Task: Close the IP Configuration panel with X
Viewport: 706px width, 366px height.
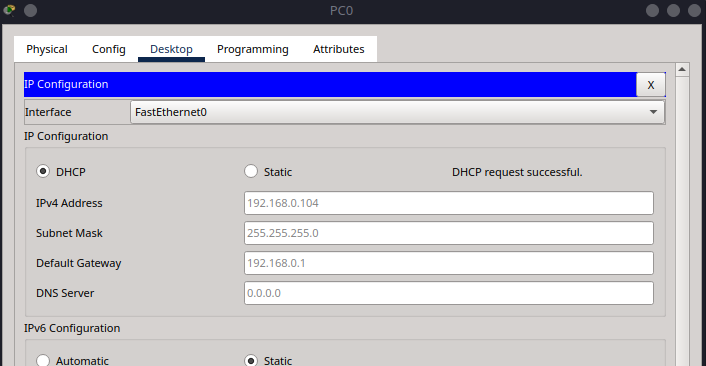Action: pyautogui.click(x=651, y=85)
